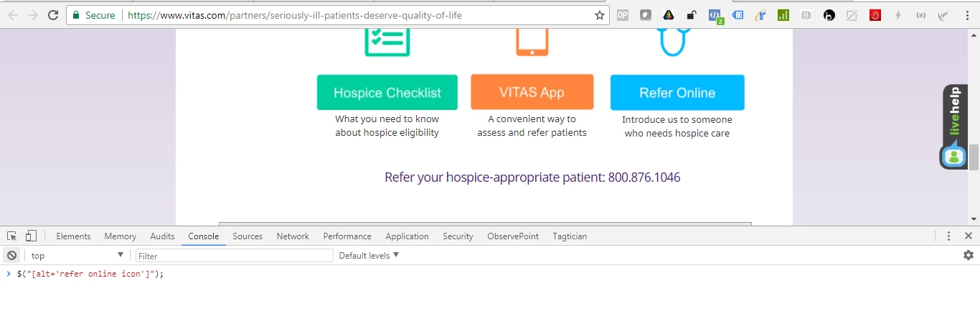This screenshot has width=980, height=319.
Task: Open the ObservePoint DevTools tab
Action: click(x=513, y=236)
